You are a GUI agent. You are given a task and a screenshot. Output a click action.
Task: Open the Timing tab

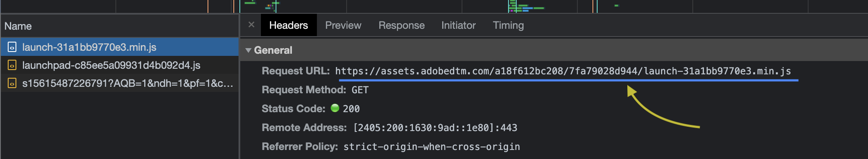[x=508, y=25]
